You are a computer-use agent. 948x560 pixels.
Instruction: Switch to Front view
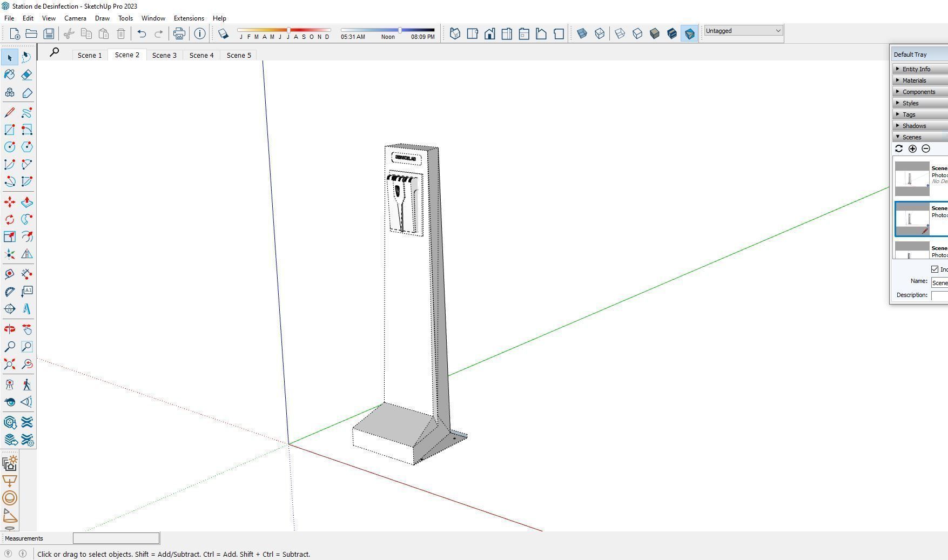[489, 34]
